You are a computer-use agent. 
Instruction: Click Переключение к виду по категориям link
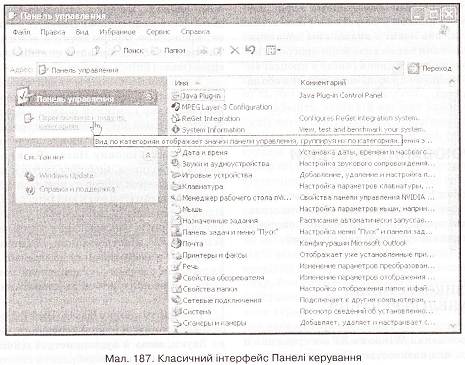(x=82, y=122)
